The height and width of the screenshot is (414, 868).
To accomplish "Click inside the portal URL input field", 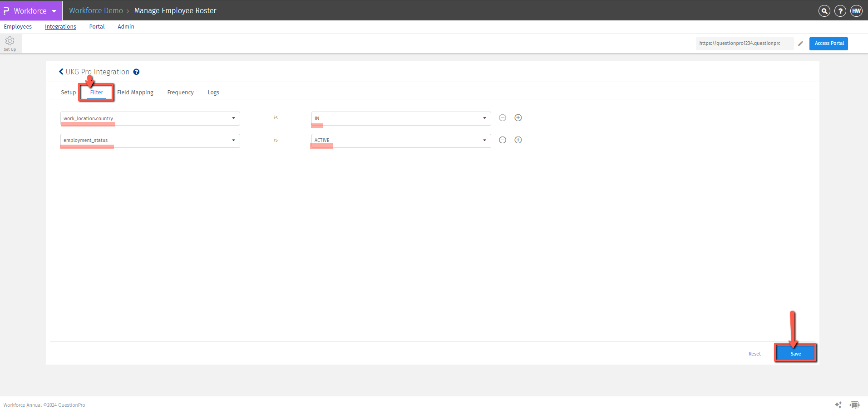I will 745,43.
